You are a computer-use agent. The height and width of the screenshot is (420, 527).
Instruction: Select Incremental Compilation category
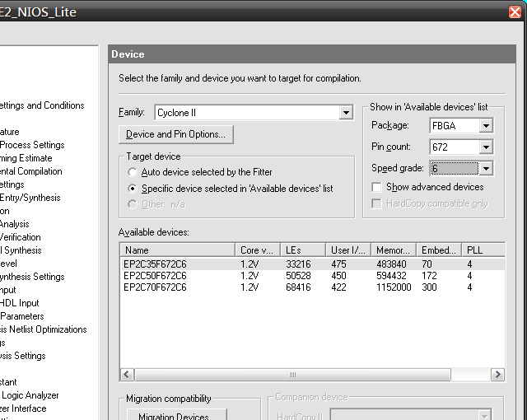(x=30, y=171)
